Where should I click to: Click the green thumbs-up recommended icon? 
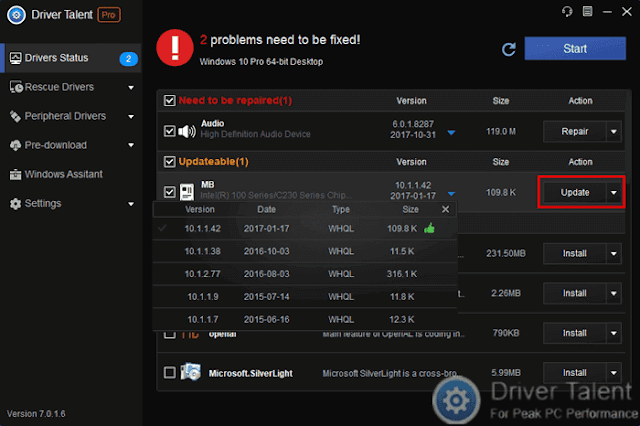click(429, 229)
